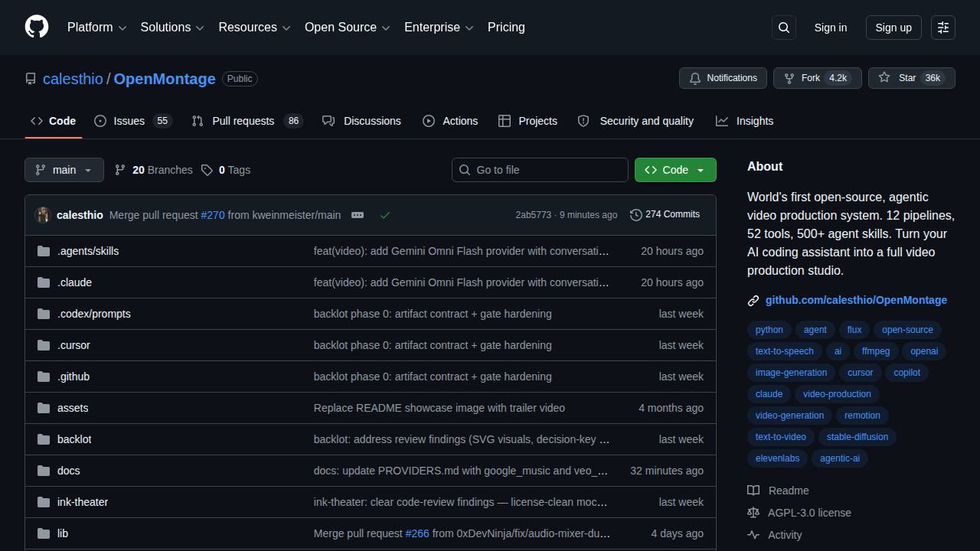Expand commit message ellipsis button
980x551 pixels.
click(358, 215)
